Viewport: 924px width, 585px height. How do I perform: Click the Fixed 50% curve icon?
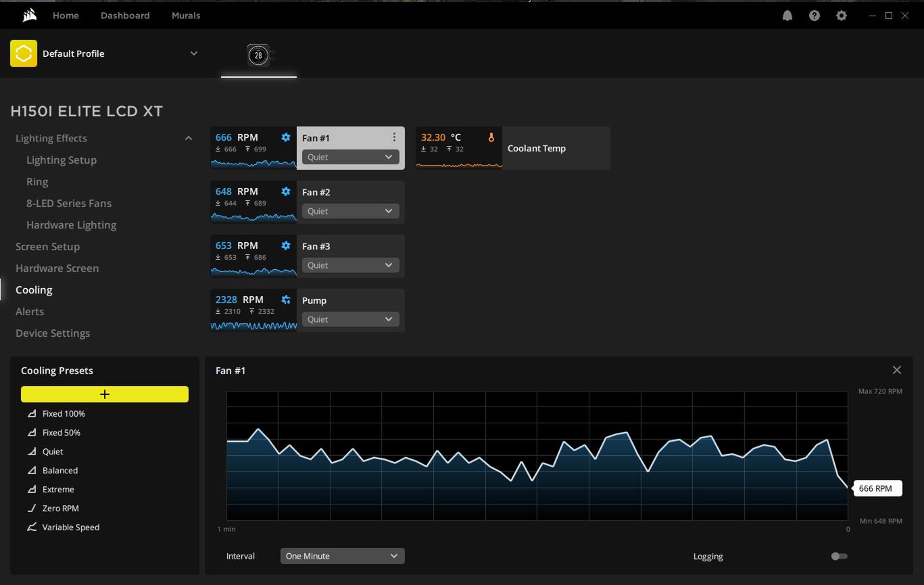(32, 432)
